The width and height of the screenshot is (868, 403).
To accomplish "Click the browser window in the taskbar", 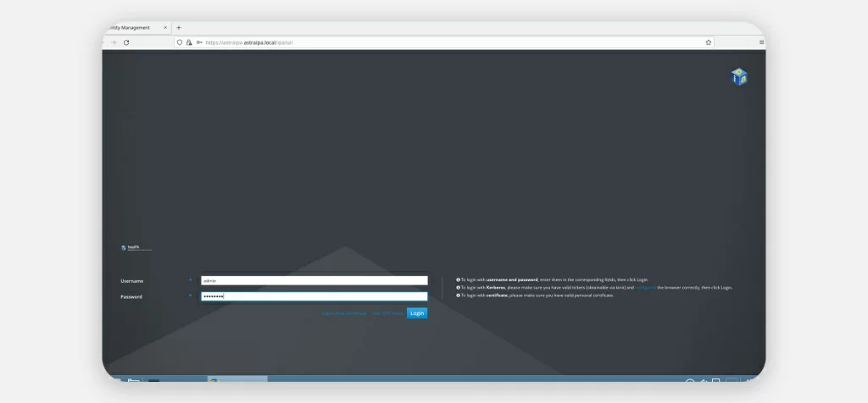I will (237, 380).
